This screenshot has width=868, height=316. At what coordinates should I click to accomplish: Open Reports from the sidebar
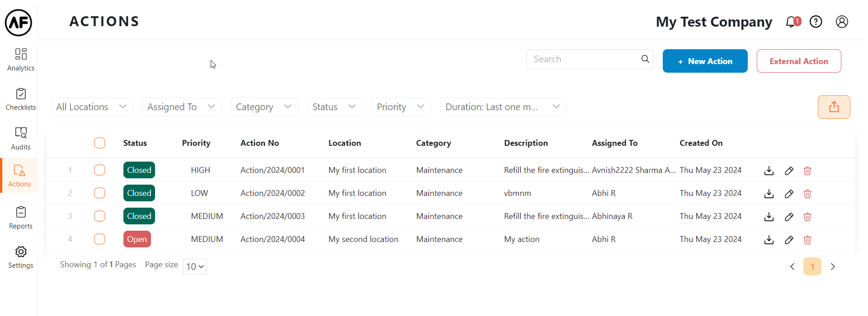click(21, 218)
